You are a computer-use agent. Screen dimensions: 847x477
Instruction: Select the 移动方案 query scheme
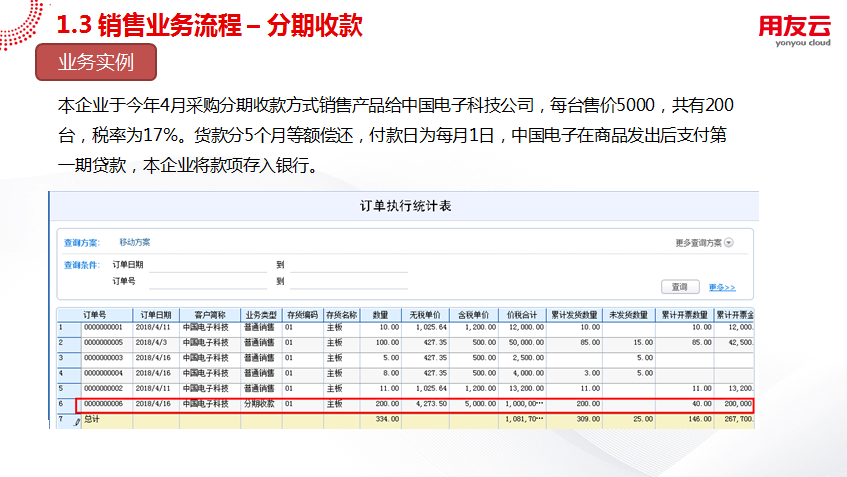[135, 242]
